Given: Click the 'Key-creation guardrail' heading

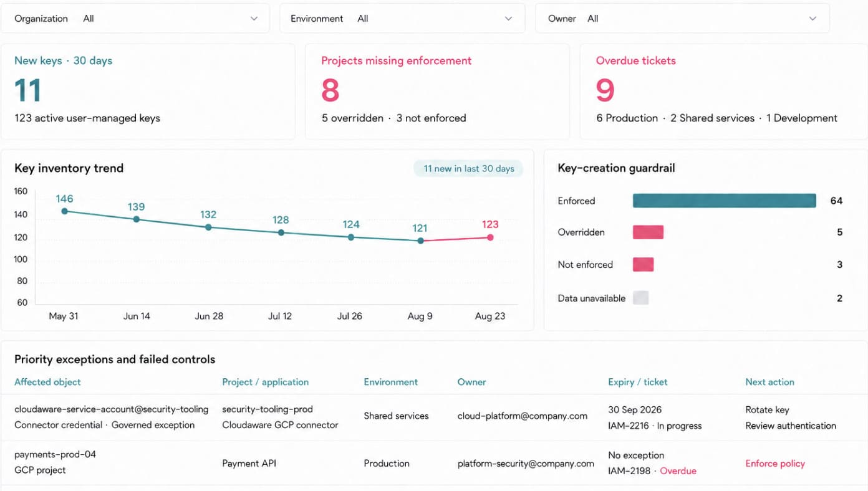Looking at the screenshot, I should 616,168.
